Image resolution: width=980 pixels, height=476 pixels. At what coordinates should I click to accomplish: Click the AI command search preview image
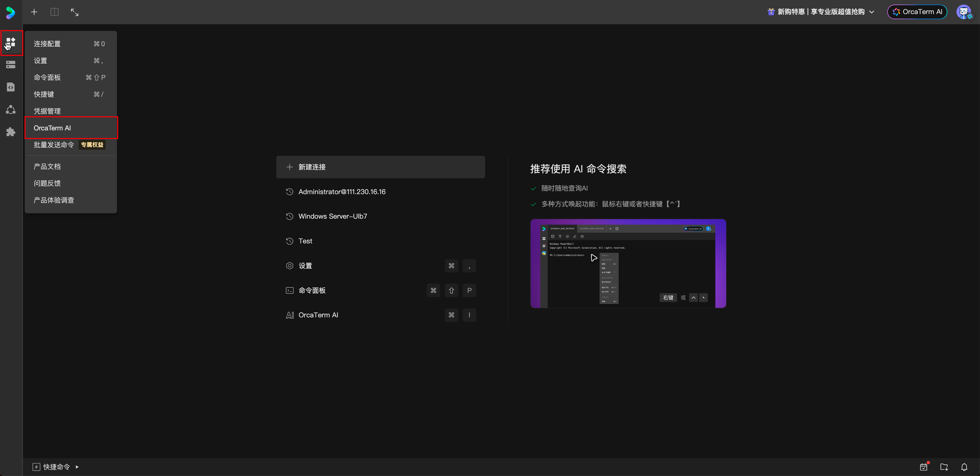(628, 264)
